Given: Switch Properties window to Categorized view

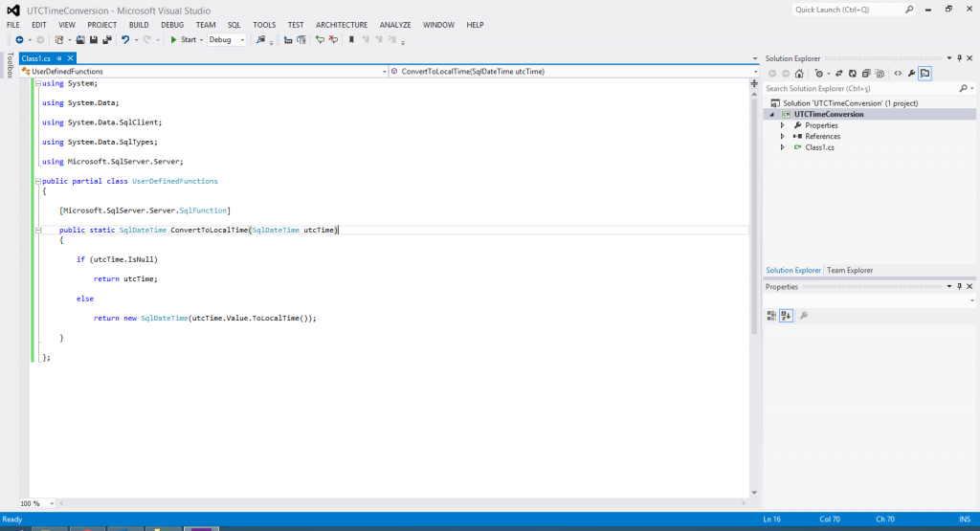Looking at the screenshot, I should tap(772, 316).
